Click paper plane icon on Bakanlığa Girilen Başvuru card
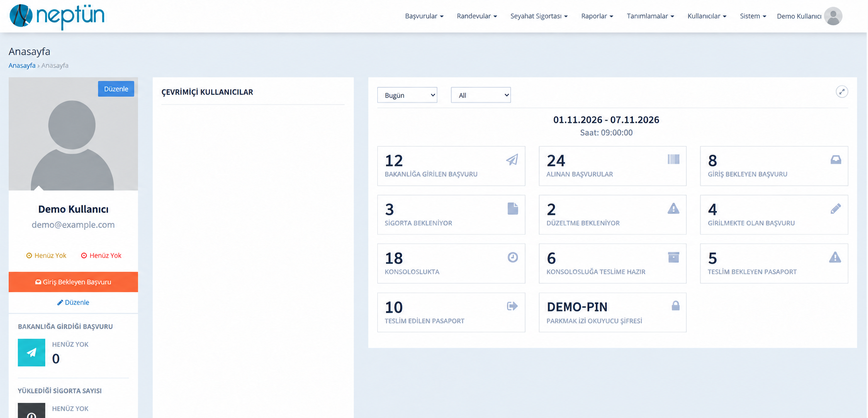This screenshot has width=868, height=418. tap(512, 160)
